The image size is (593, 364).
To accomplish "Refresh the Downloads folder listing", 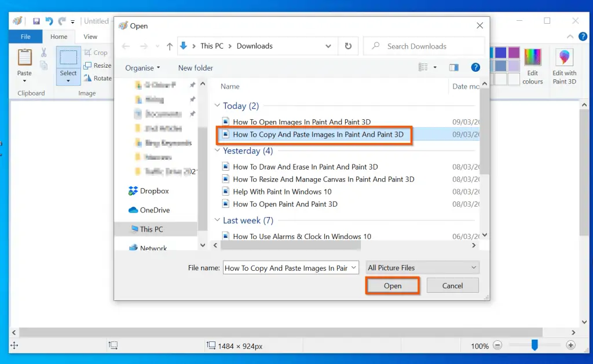I will 347,46.
